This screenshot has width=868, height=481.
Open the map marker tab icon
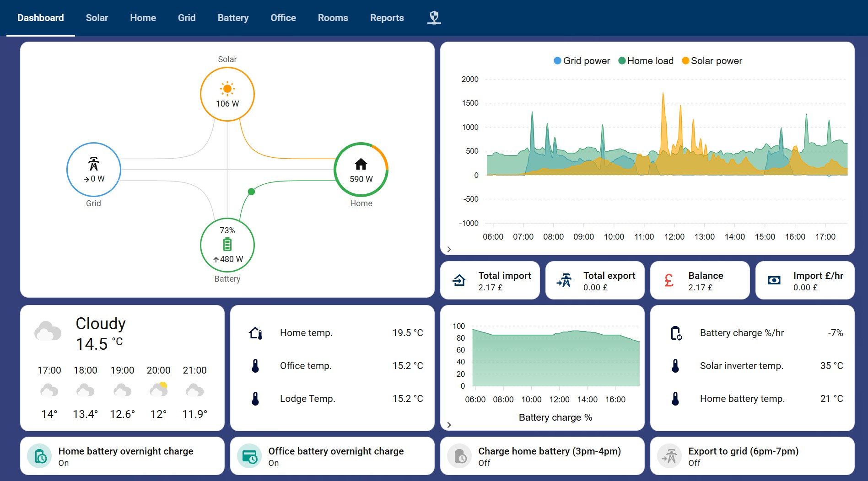[x=434, y=18]
